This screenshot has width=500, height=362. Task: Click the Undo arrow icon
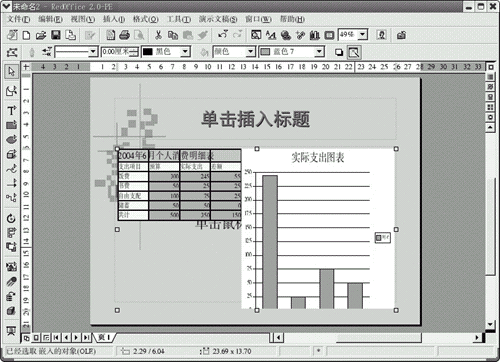223,35
